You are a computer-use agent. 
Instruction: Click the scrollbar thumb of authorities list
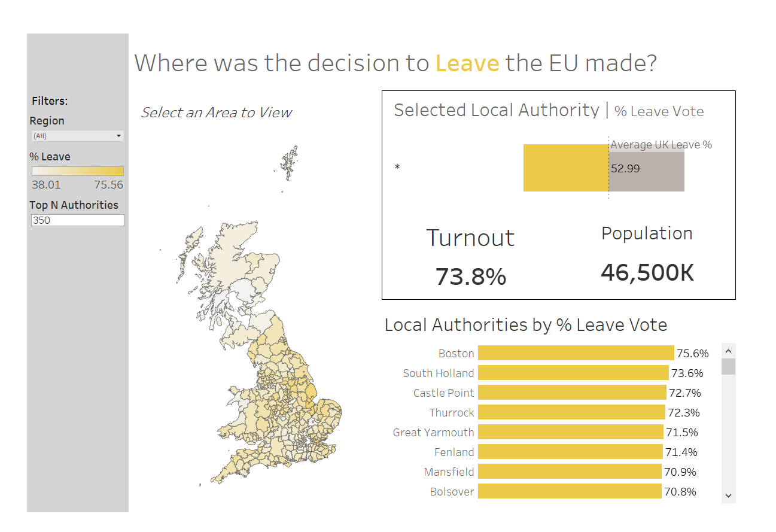728,366
